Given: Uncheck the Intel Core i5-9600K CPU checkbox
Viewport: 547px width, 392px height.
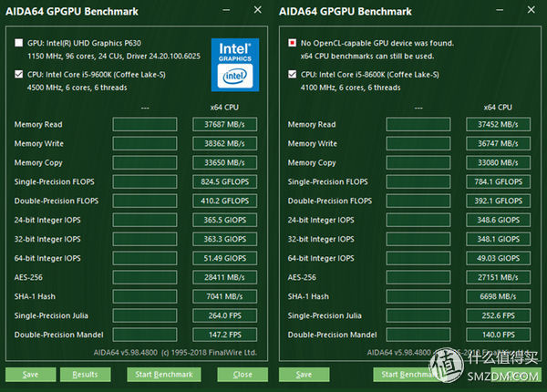Looking at the screenshot, I should tap(19, 74).
